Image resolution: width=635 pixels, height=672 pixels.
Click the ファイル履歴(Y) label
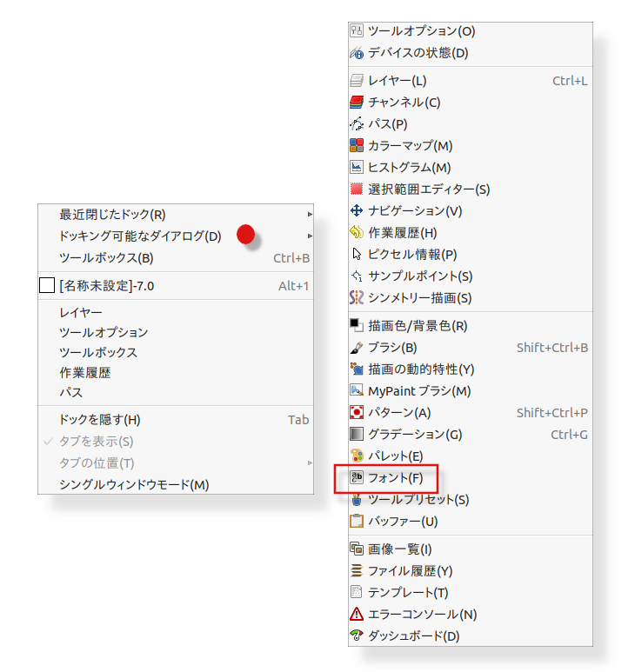[x=411, y=571]
